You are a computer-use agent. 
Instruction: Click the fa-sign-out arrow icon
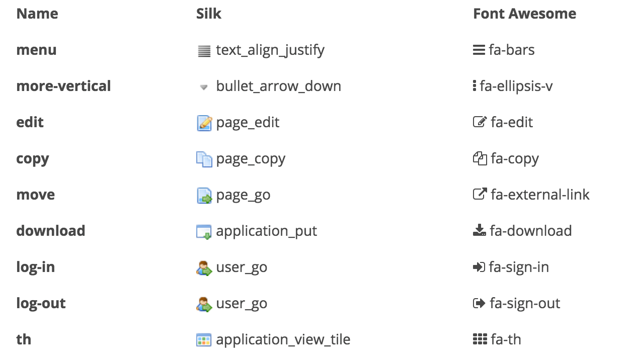click(480, 304)
